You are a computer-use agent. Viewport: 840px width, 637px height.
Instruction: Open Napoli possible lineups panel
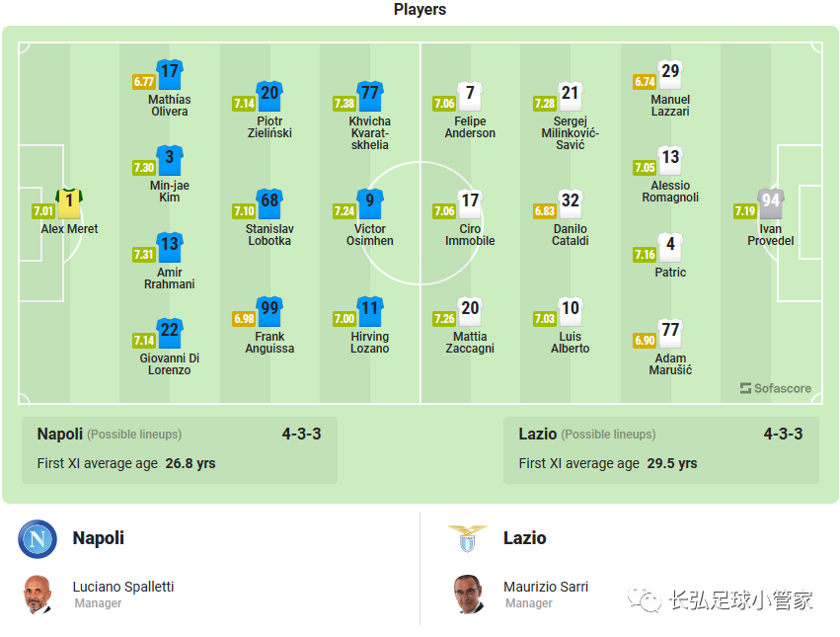pos(180,450)
